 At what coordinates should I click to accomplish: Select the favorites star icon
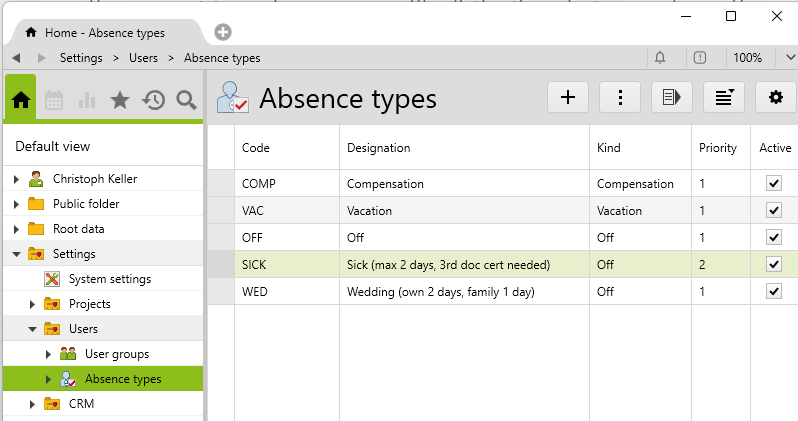[x=120, y=99]
